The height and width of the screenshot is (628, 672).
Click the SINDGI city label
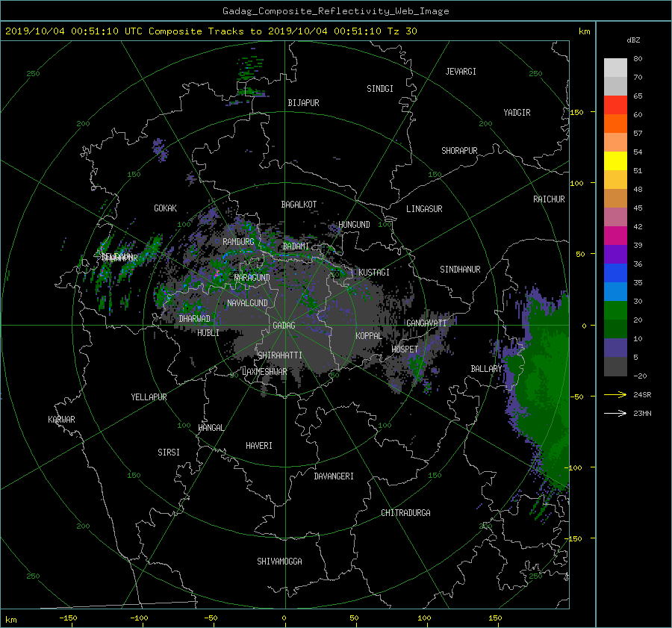tap(380, 89)
